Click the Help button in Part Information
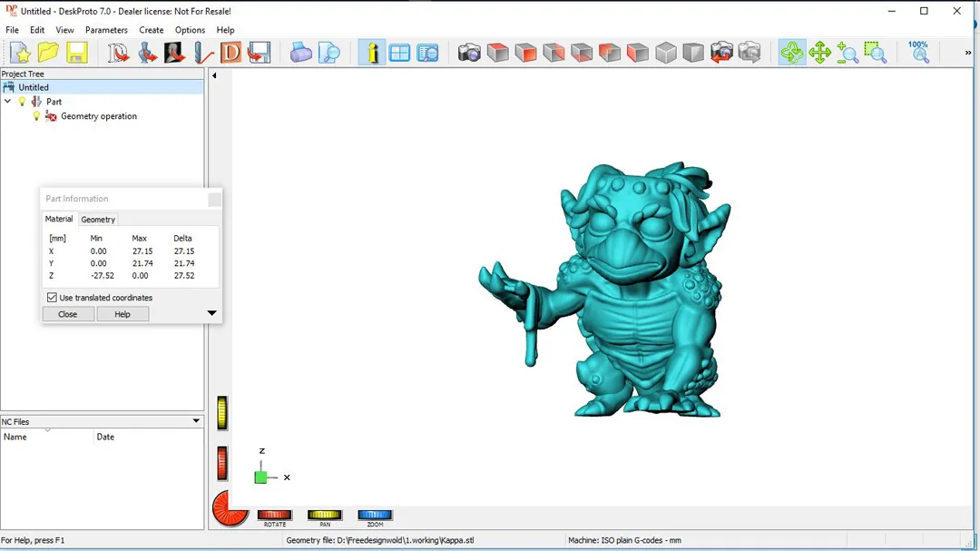The height and width of the screenshot is (551, 980). point(122,314)
